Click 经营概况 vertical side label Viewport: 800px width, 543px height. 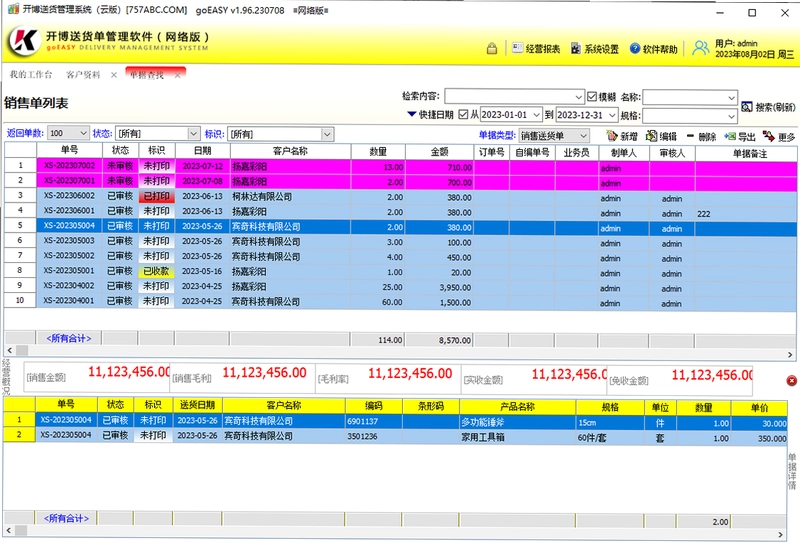click(6, 378)
